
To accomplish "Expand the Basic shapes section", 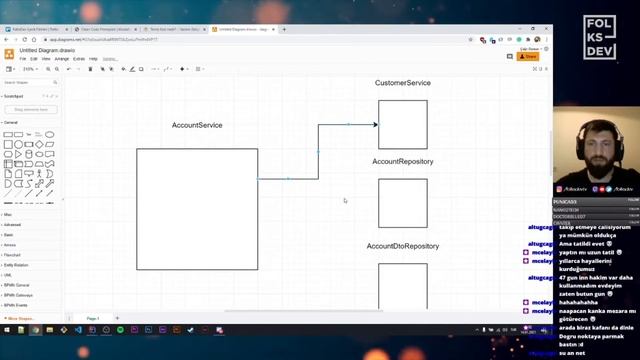I will (8, 235).
